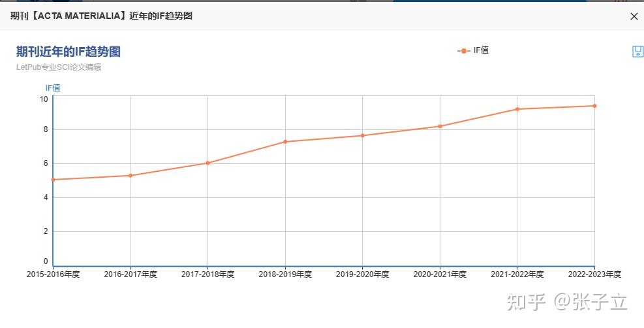Select the 2017-2018年度 data point
Image resolution: width=644 pixels, height=328 pixels.
(208, 163)
